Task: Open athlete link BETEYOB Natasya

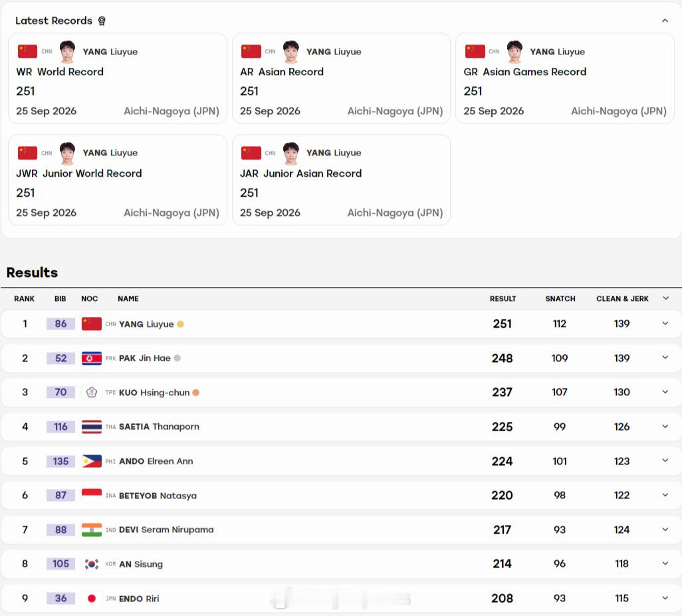Action: coord(158,496)
